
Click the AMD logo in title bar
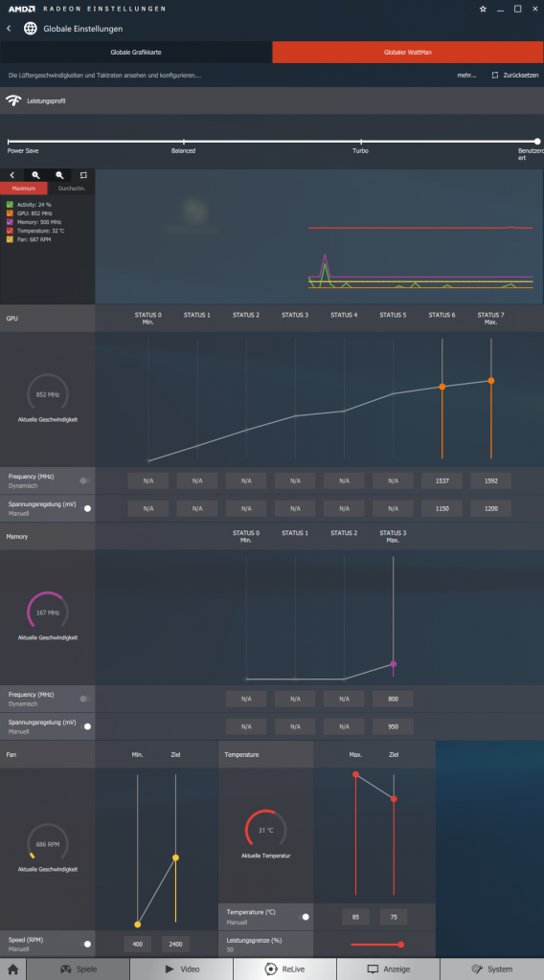(x=21, y=9)
